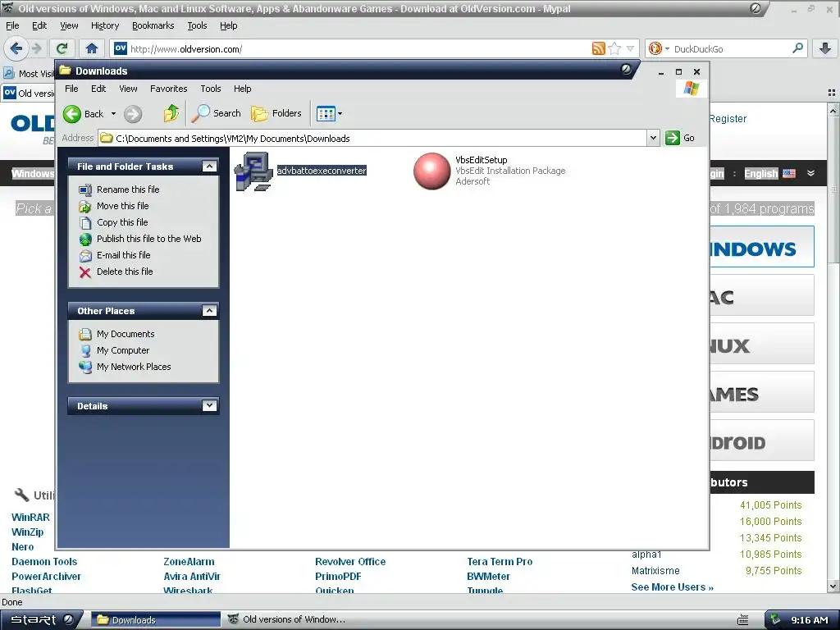Expand the Details panel
The image size is (840, 630).
pyautogui.click(x=209, y=406)
